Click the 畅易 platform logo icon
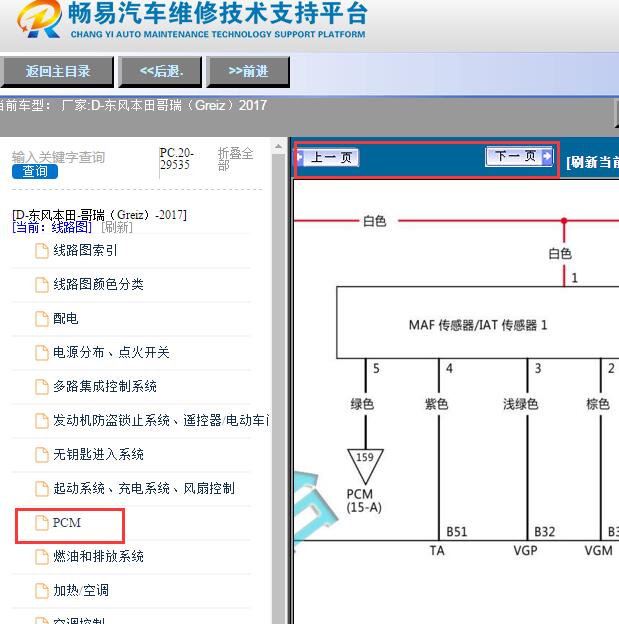 point(39,19)
